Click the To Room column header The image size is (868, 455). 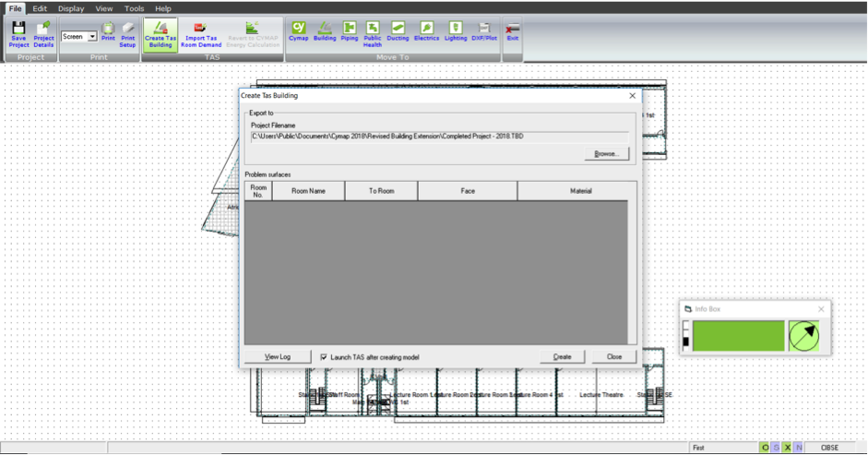[381, 191]
